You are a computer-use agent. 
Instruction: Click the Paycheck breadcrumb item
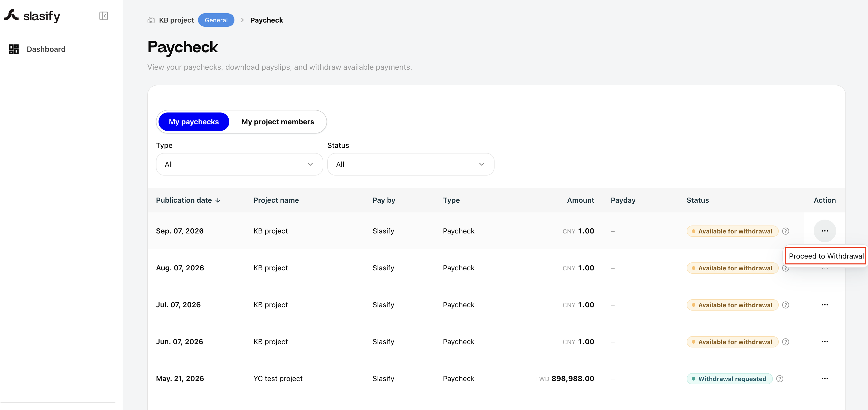[267, 20]
